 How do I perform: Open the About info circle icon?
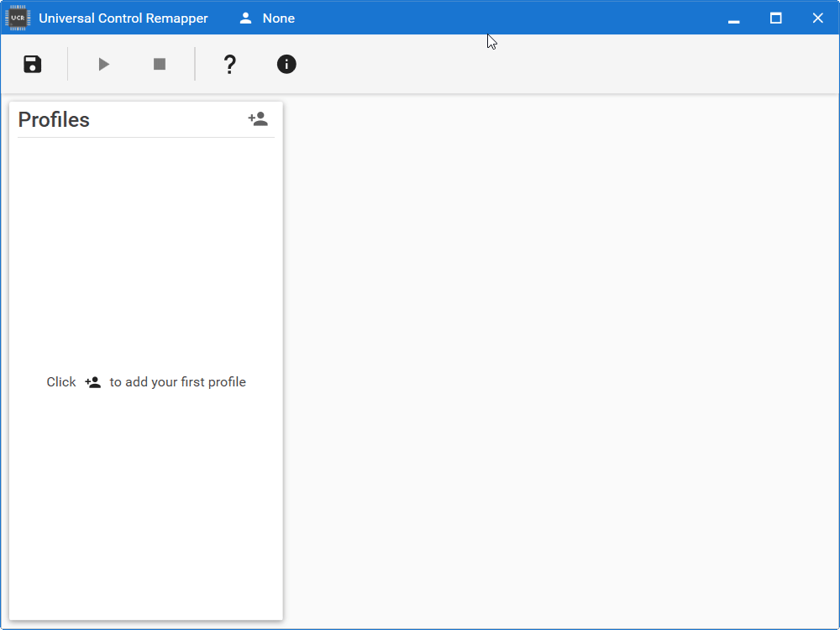click(x=286, y=65)
